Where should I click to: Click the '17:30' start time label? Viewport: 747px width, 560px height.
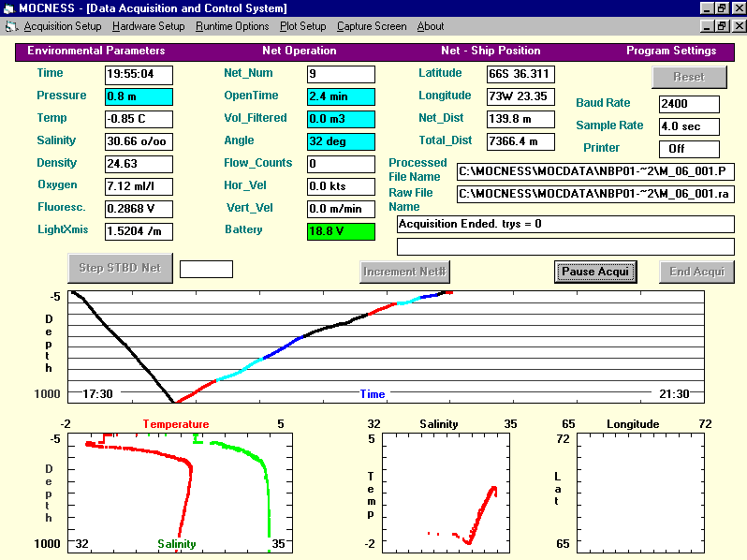click(97, 394)
